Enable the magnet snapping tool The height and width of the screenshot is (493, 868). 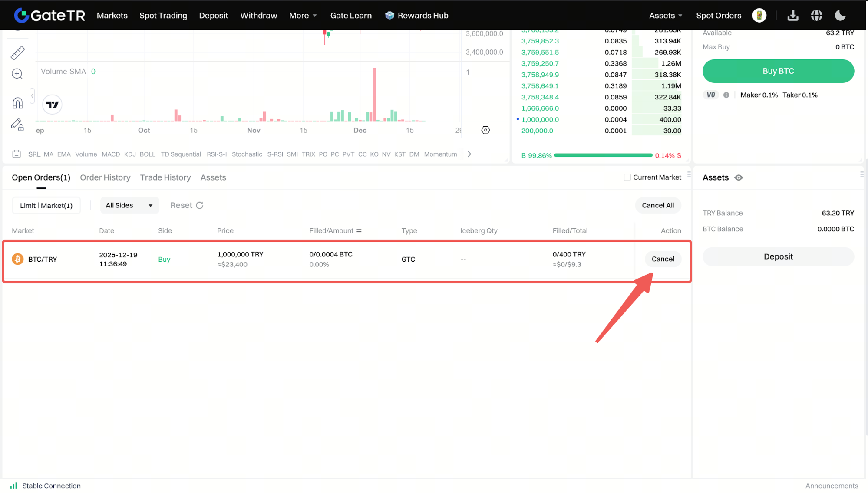pos(17,103)
